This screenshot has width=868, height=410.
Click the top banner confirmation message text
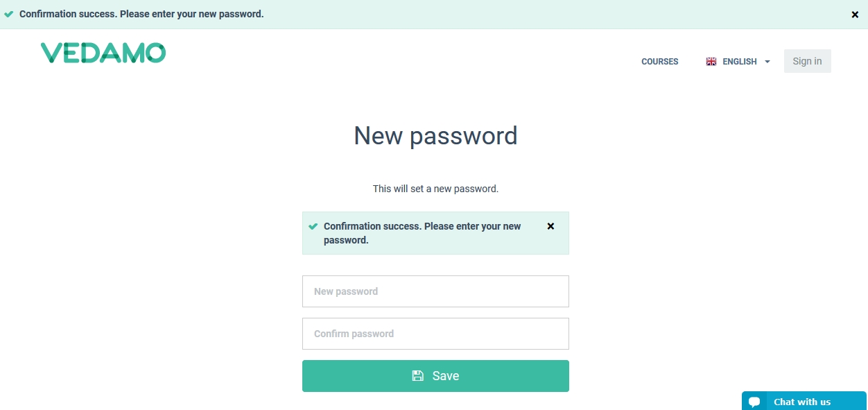pos(141,14)
